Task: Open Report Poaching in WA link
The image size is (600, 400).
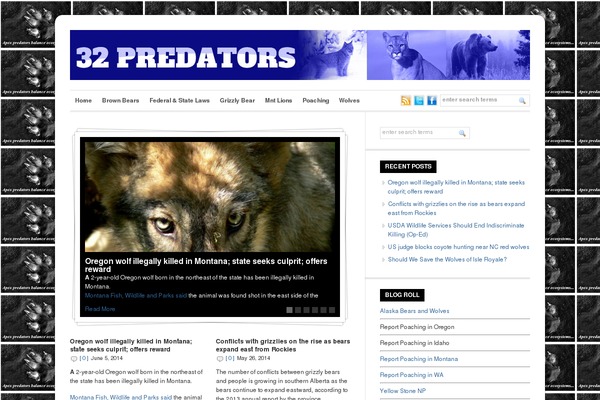Action: (412, 375)
